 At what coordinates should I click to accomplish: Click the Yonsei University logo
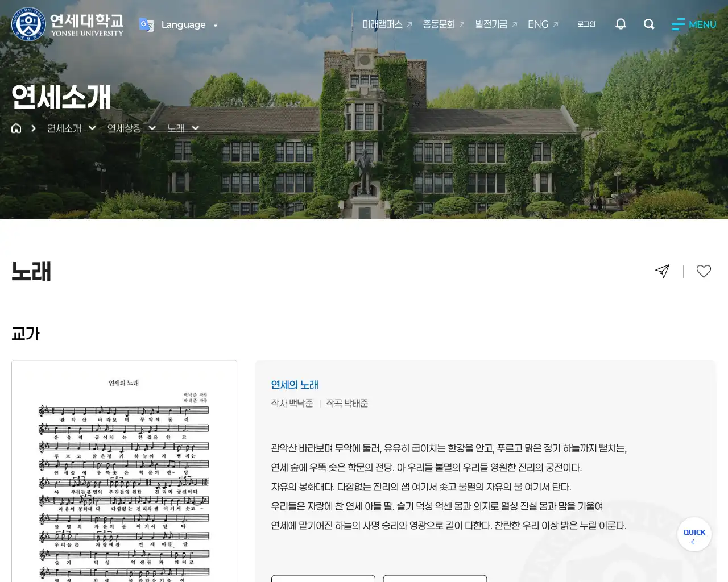pos(68,24)
